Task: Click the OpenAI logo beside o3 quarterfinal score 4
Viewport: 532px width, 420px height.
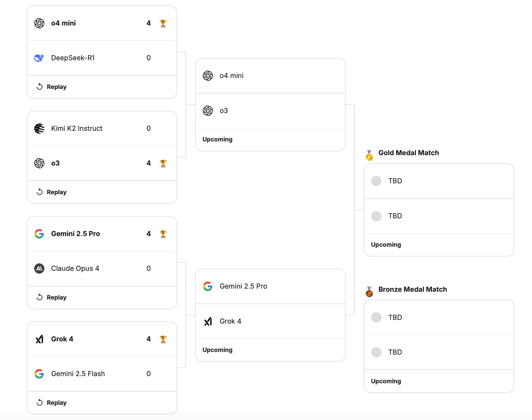Action: 39,163
